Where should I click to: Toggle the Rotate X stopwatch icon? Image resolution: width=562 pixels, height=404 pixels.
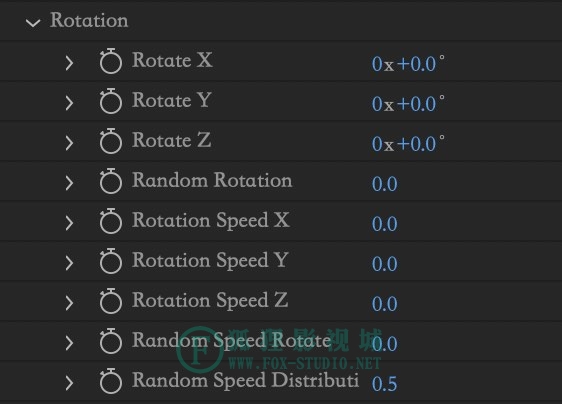110,61
